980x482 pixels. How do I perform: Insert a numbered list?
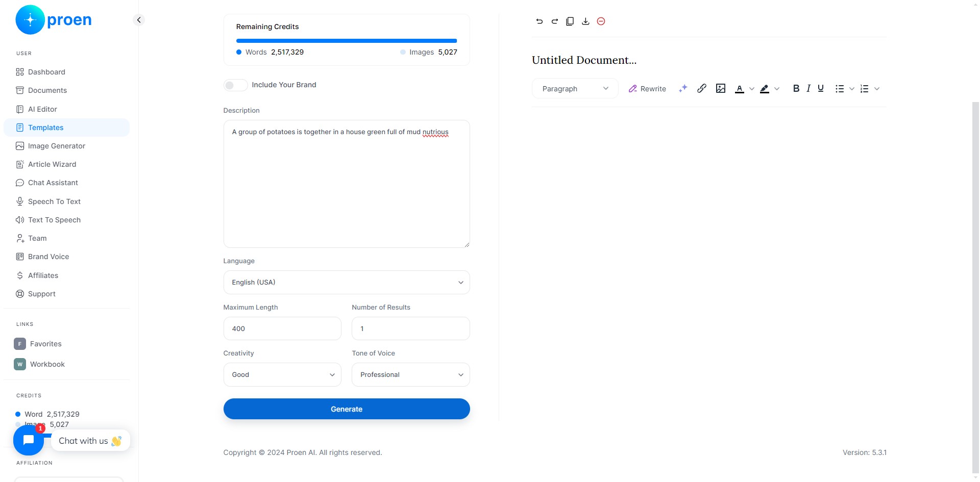(864, 89)
